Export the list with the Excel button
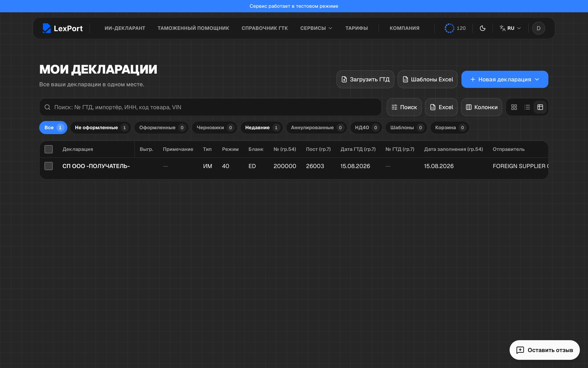Viewport: 588px width, 368px height. pyautogui.click(x=441, y=107)
